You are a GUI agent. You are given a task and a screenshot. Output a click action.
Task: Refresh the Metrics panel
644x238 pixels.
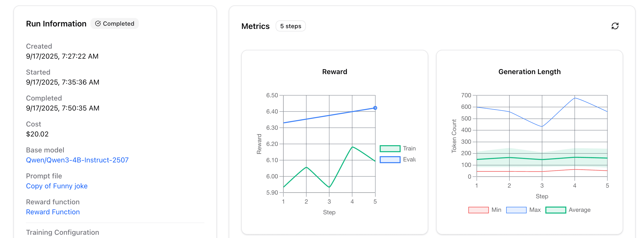(615, 26)
